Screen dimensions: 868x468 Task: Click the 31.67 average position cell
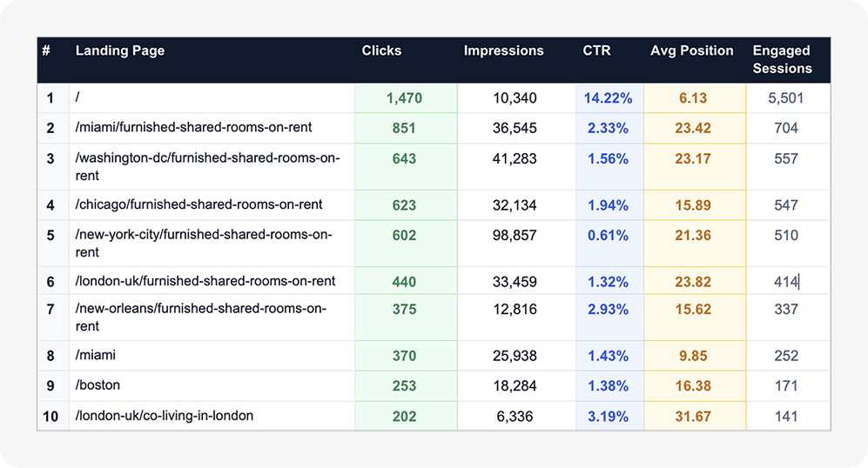[x=692, y=417]
